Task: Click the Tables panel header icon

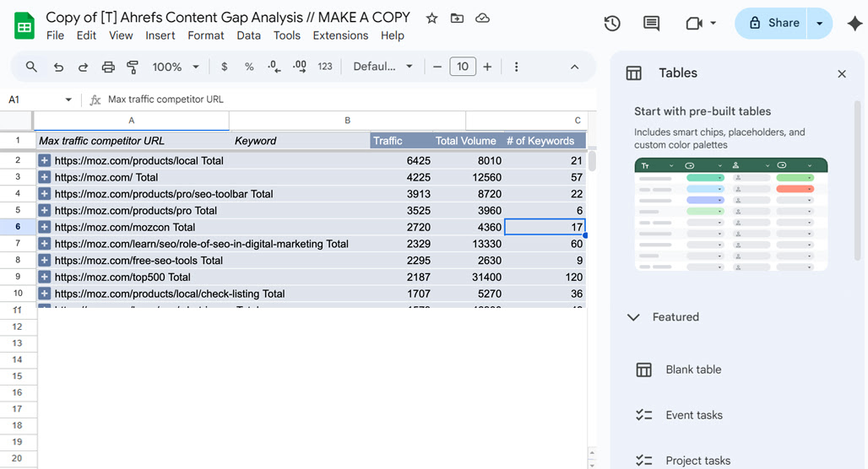Action: (634, 73)
